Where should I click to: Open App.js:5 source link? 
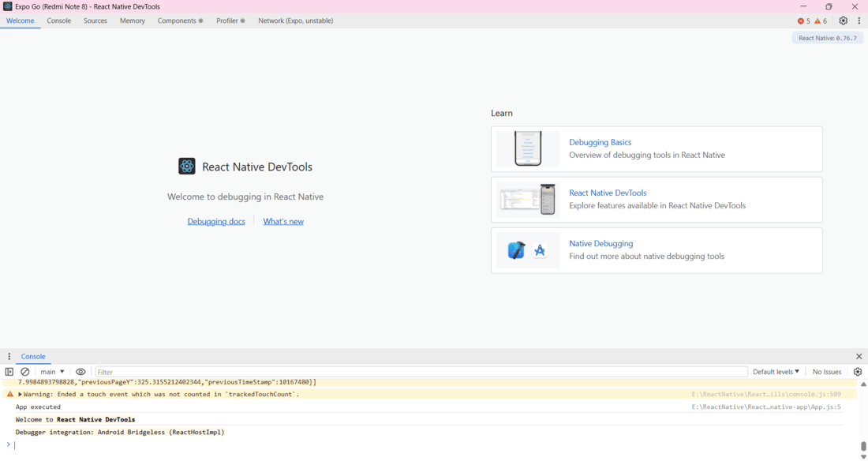tap(765, 407)
